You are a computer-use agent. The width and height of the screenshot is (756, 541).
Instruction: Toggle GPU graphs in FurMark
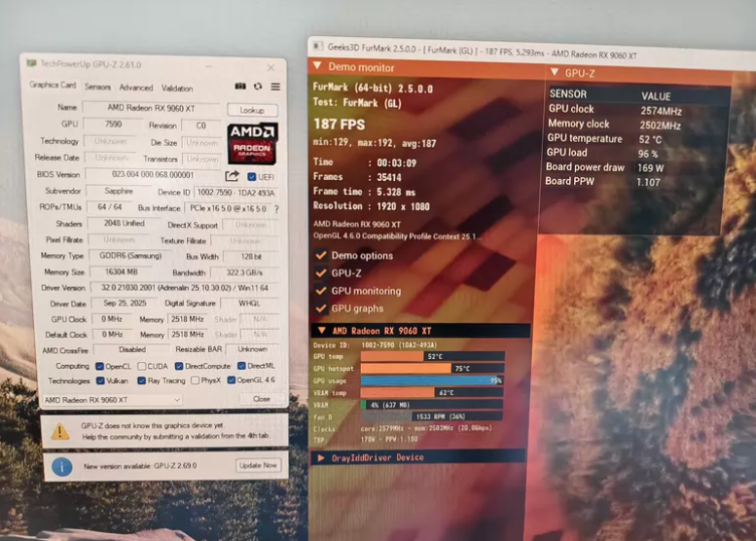click(x=321, y=308)
